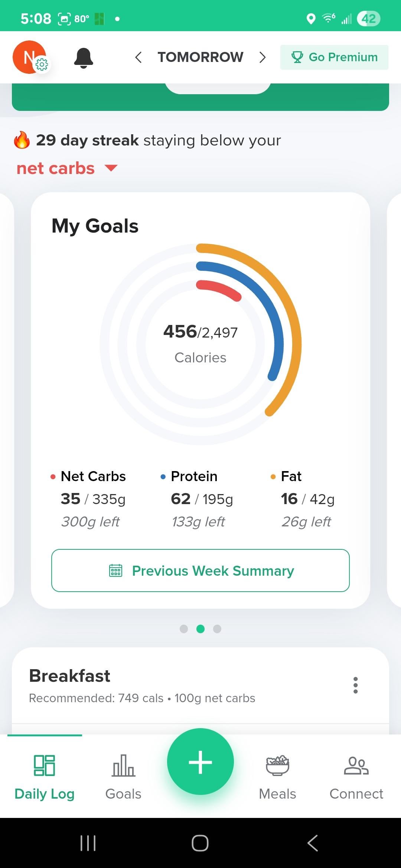
Task: Open Previous Week Summary
Action: (x=200, y=571)
